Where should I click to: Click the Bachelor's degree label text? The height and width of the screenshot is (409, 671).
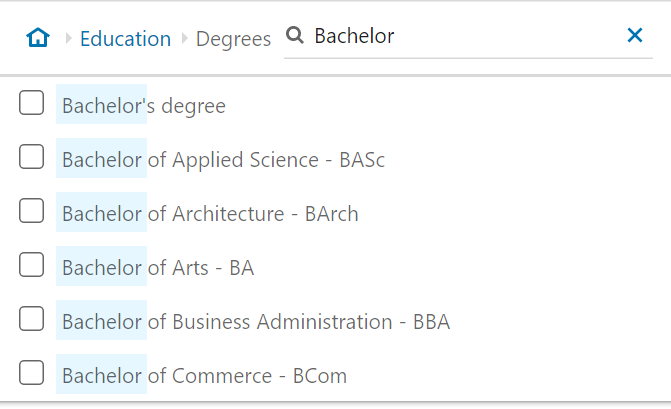pos(144,106)
